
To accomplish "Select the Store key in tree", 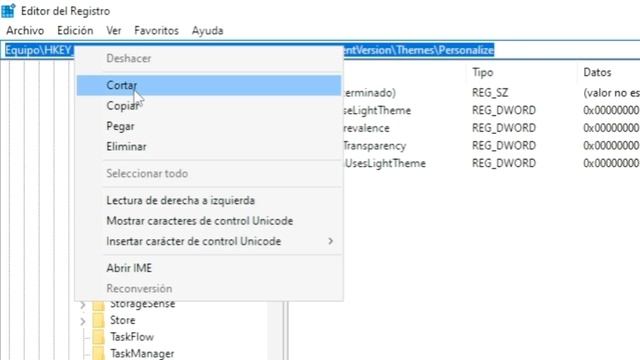I will coord(122,320).
